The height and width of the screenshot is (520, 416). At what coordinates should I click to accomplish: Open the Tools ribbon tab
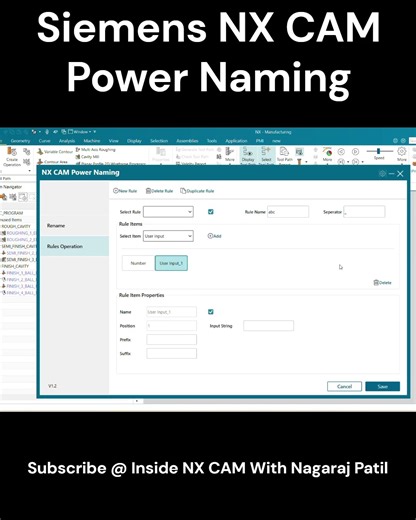(x=212, y=141)
